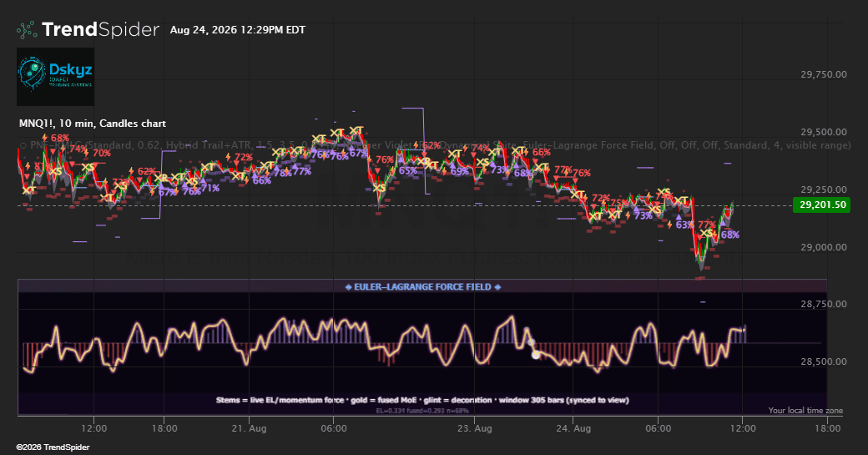868x455 pixels.
Task: Click the purple 63% signal label
Action: click(684, 225)
